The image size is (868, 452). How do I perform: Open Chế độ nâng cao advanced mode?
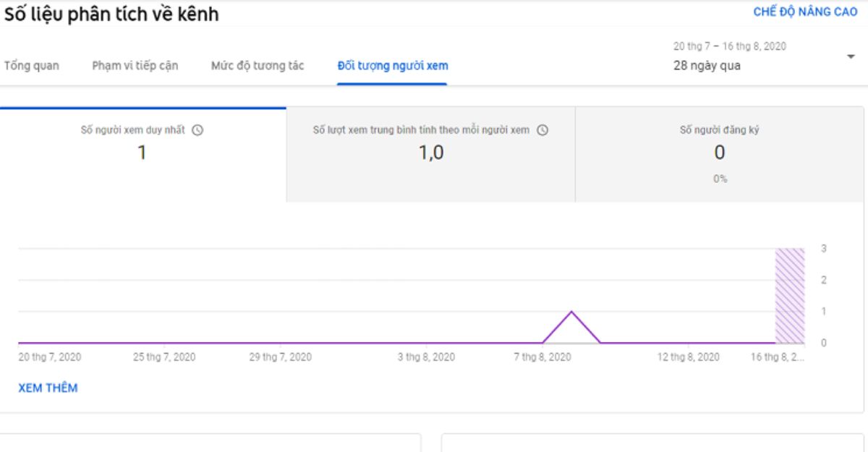pyautogui.click(x=805, y=12)
